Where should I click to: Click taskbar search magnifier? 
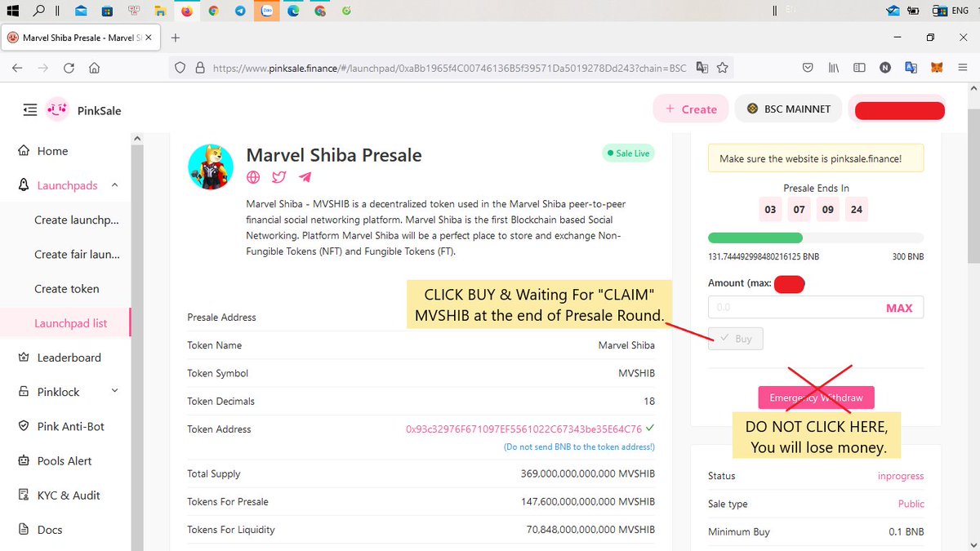(x=39, y=11)
